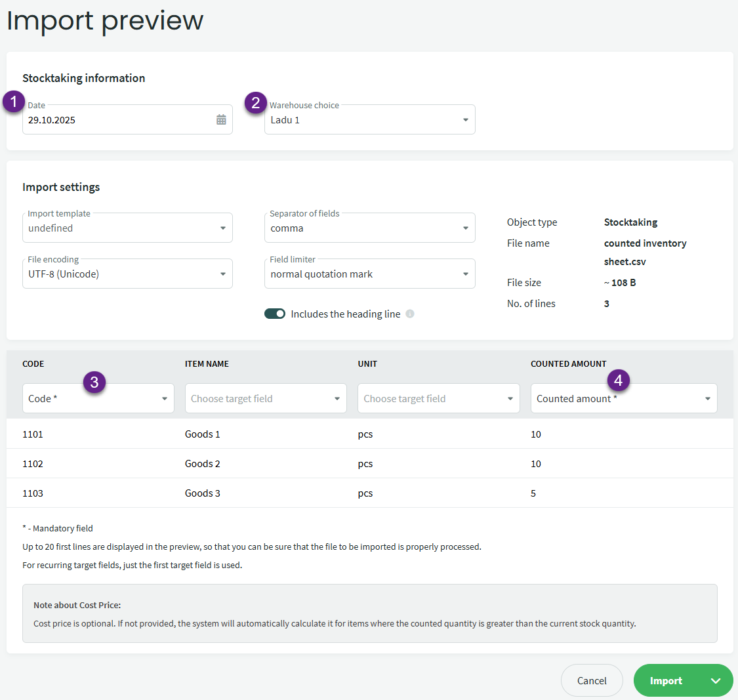This screenshot has height=700, width=738.
Task: Open the Field limiter dropdown
Action: tap(369, 274)
